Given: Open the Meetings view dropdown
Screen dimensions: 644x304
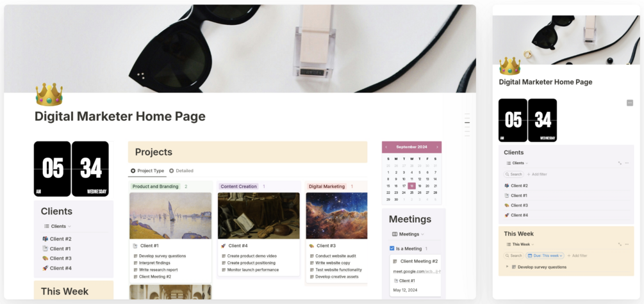Looking at the screenshot, I should (x=408, y=234).
